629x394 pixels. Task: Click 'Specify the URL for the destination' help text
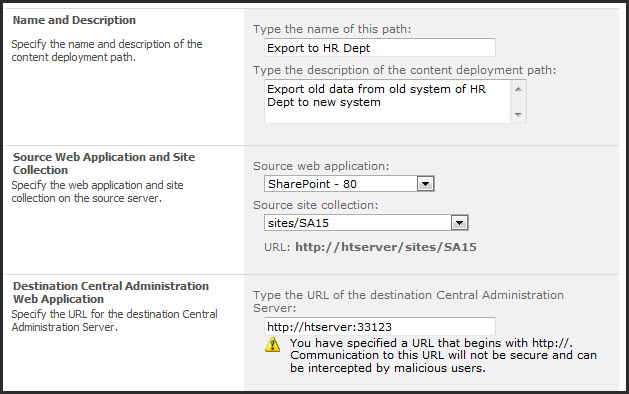114,320
